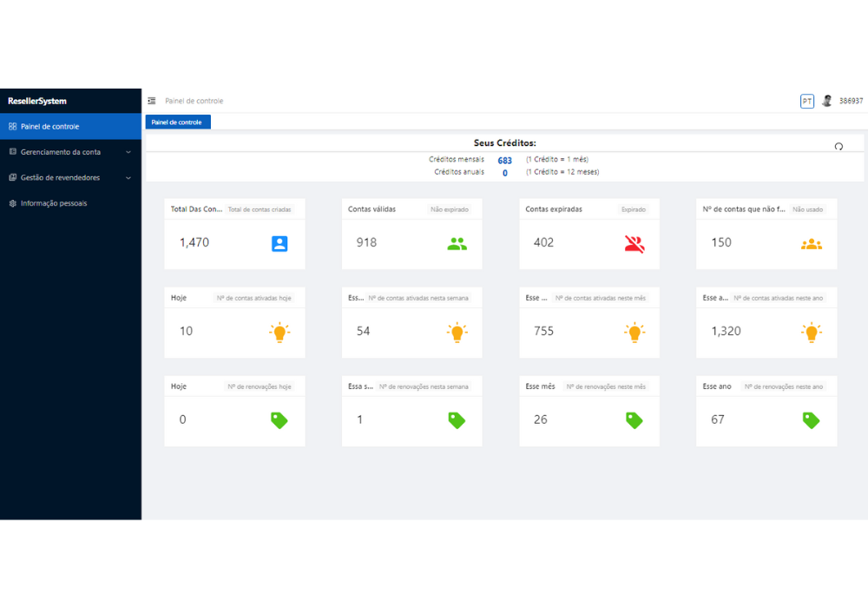
Task: Click the Painel de controle breadcrumb
Action: click(194, 101)
